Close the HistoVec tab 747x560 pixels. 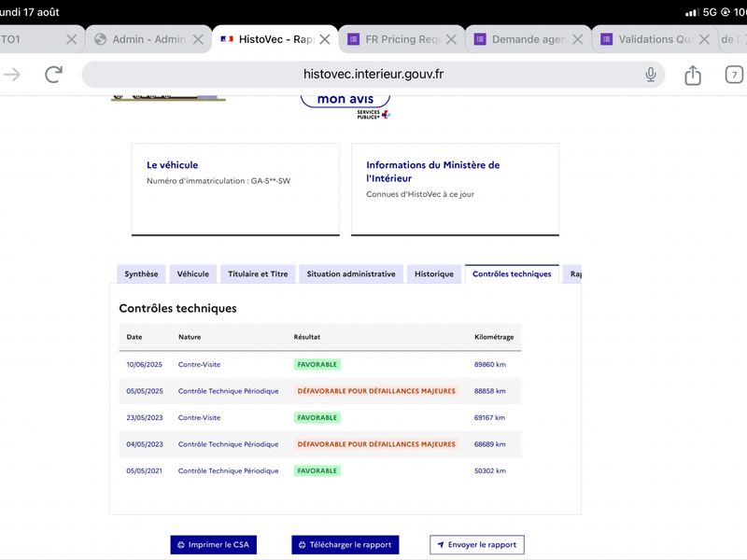click(324, 39)
